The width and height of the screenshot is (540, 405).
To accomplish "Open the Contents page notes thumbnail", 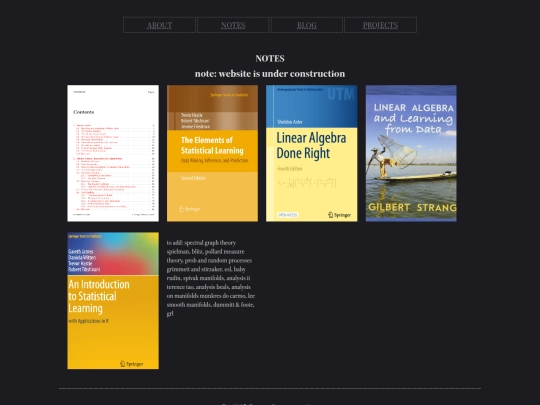I will tap(113, 153).
